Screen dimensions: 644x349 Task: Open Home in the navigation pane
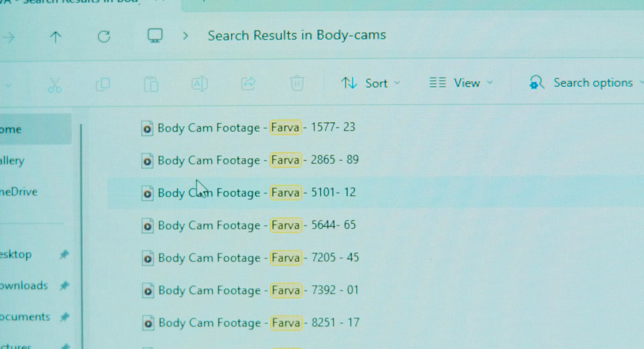(35, 129)
